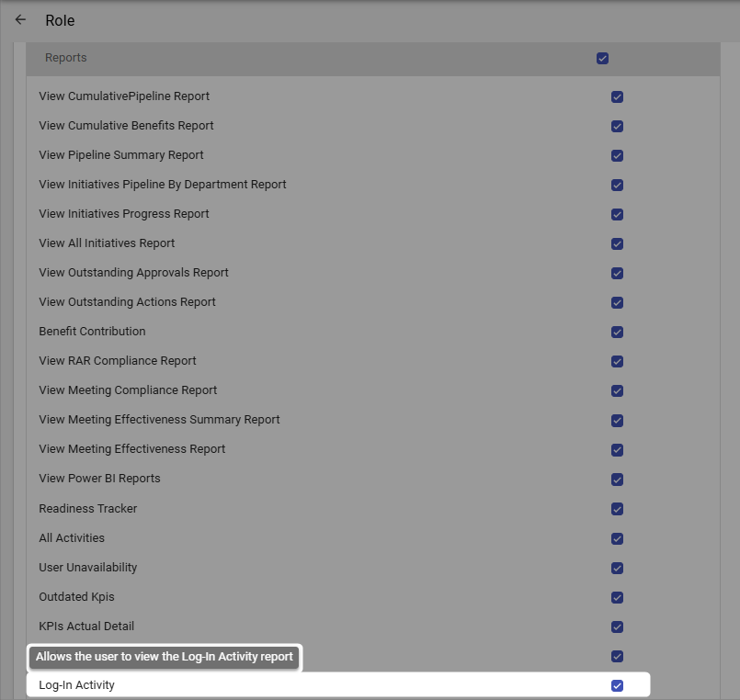Toggle View Cumulative Benefits Report checkbox
Image resolution: width=740 pixels, height=700 pixels.
pos(617,127)
